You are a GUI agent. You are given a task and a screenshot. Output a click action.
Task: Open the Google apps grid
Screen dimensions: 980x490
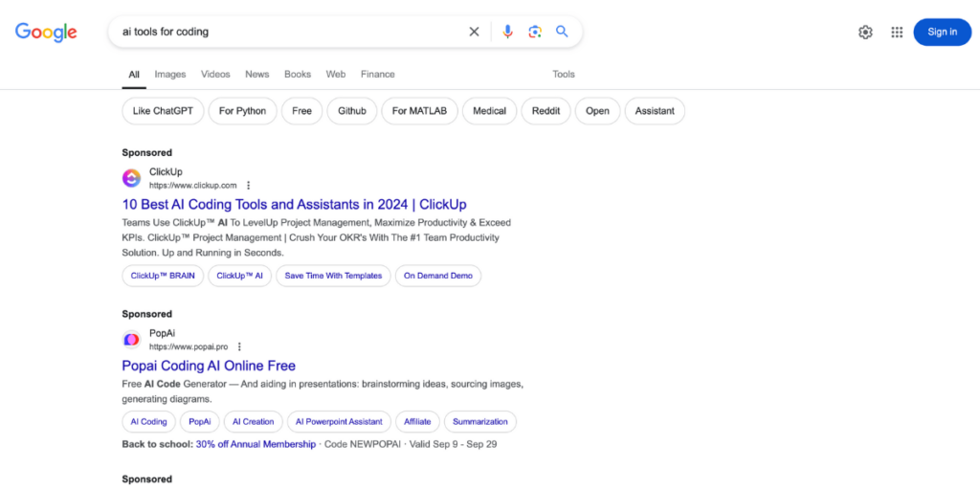point(897,32)
